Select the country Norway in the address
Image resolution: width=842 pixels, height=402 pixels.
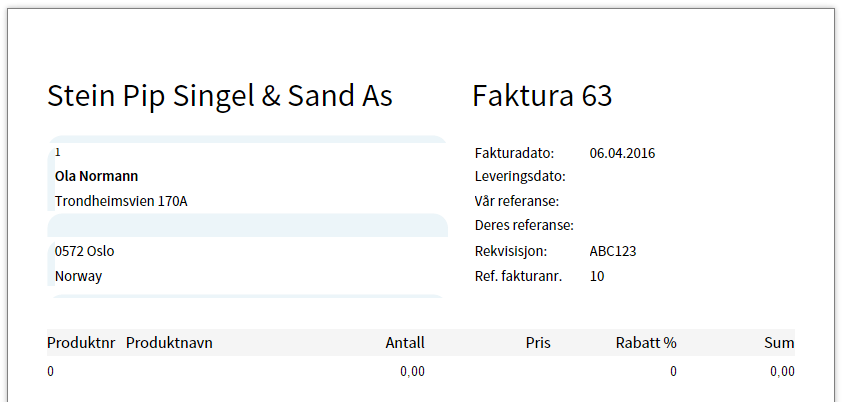pyautogui.click(x=78, y=276)
